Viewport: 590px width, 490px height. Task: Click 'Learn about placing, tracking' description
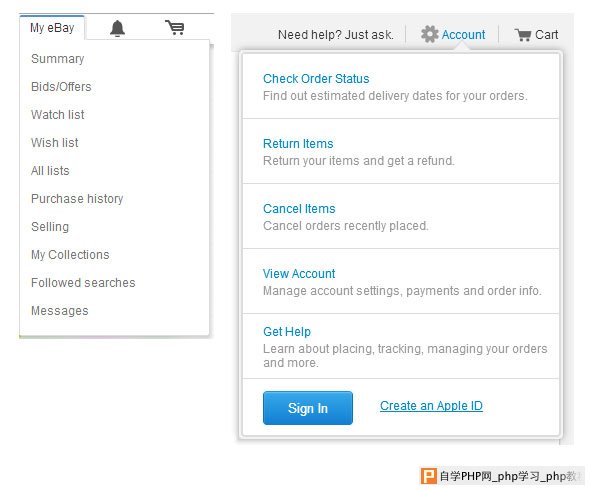coord(405,356)
